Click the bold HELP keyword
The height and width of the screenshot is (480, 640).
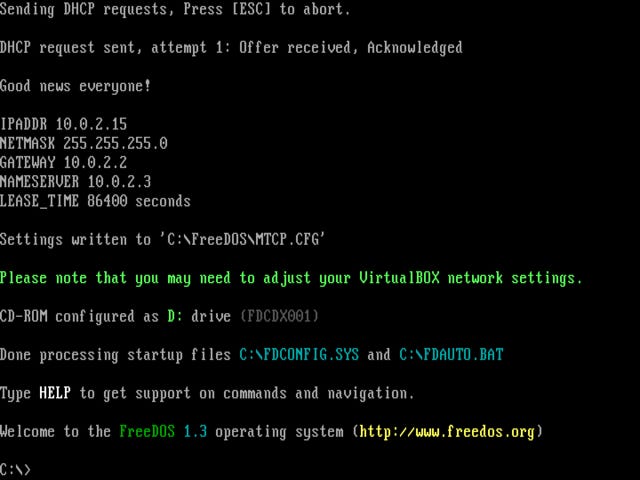[55, 393]
